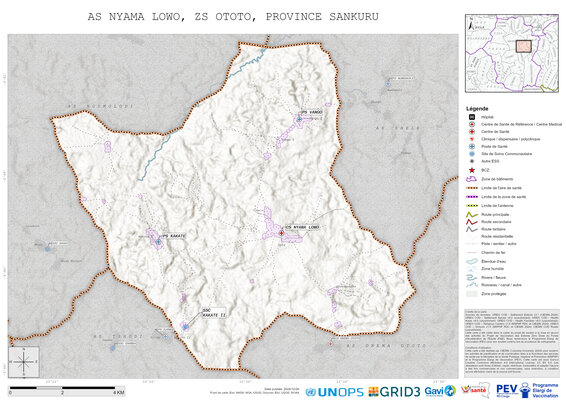Click the gray Zone protégée legend swatch

(472, 294)
